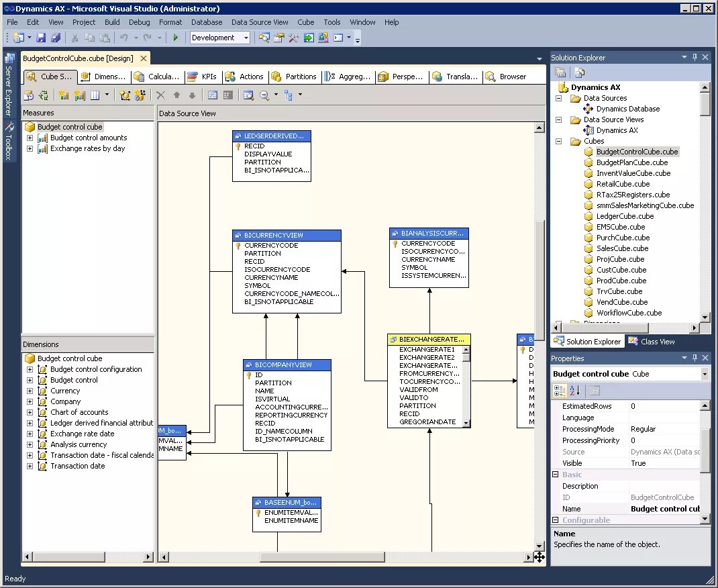
Task: Switch to the Class View tab
Action: [x=651, y=342]
